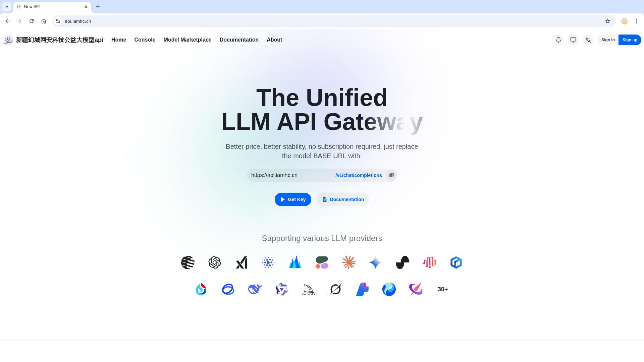644x362 pixels.
Task: Click the Gemini sparkle logo
Action: [x=376, y=262]
